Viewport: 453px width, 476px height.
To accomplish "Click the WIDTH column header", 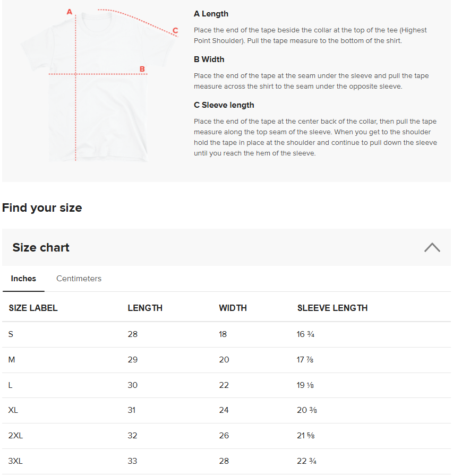I will (x=233, y=308).
